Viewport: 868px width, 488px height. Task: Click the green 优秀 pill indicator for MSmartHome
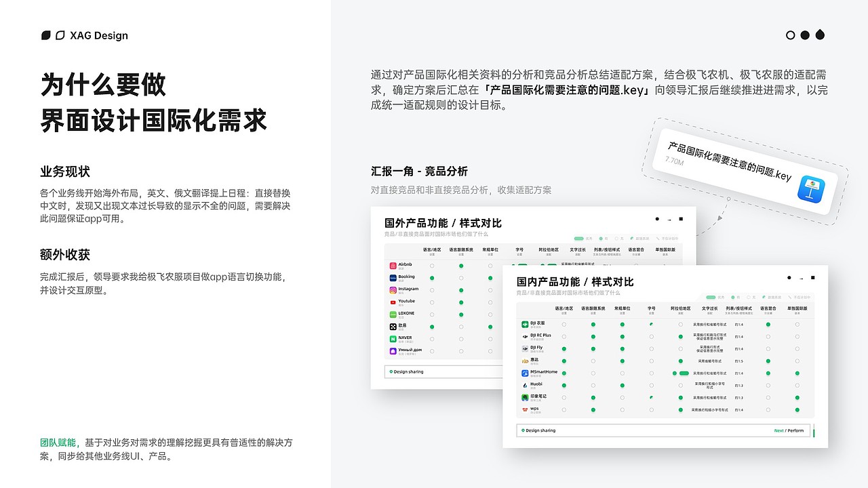(x=684, y=373)
